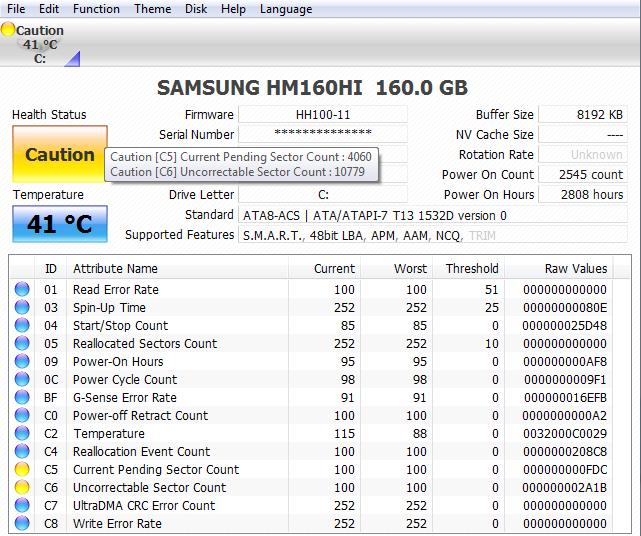Viewport: 641px width, 536px height.
Task: Click the yellow Caution health status button
Action: pyautogui.click(x=60, y=154)
